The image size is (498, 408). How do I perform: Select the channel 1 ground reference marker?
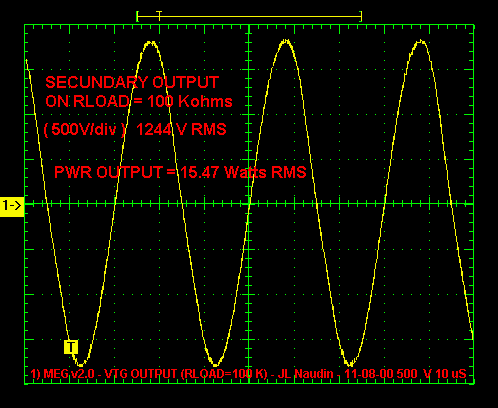click(x=12, y=206)
